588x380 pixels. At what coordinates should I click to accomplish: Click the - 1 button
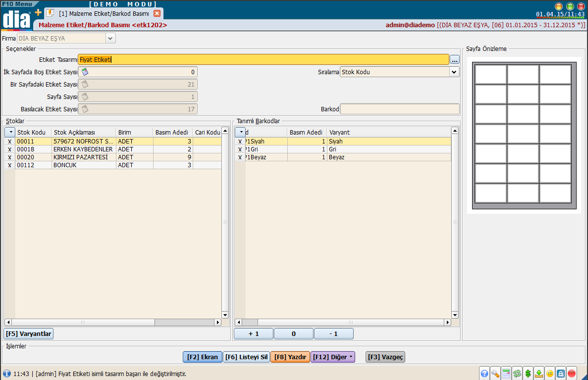(334, 333)
